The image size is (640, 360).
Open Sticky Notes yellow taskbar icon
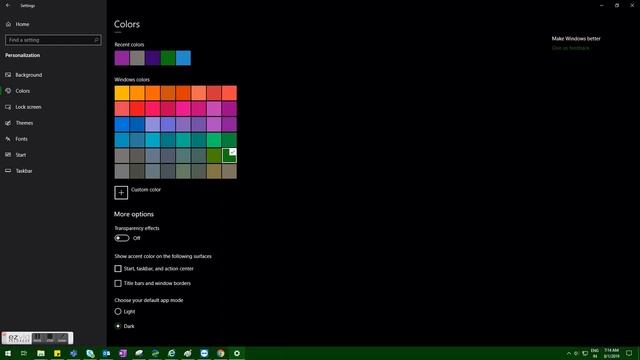[x=57, y=353]
